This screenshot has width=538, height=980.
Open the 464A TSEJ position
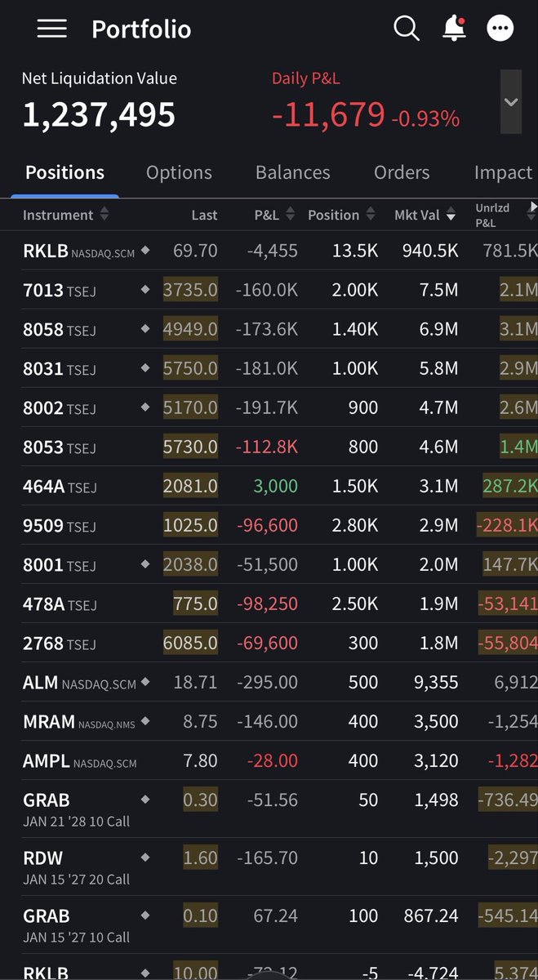point(269,486)
